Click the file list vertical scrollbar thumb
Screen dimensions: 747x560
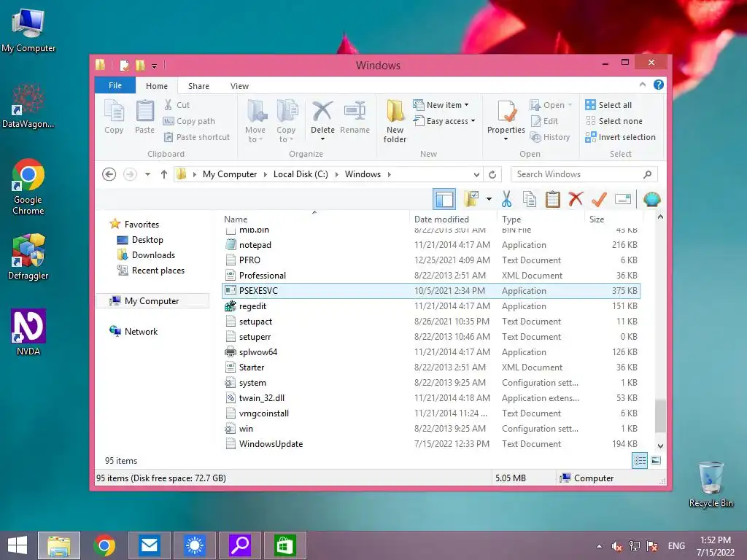point(660,415)
